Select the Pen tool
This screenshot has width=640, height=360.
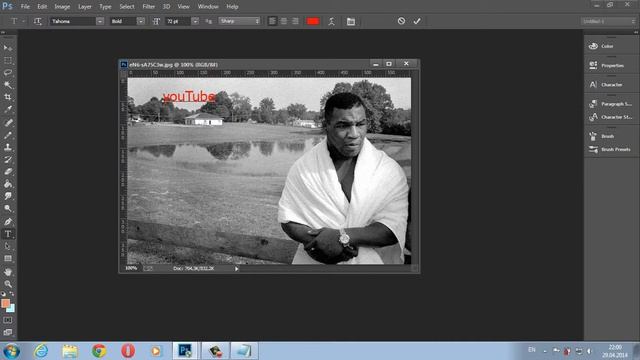8,222
